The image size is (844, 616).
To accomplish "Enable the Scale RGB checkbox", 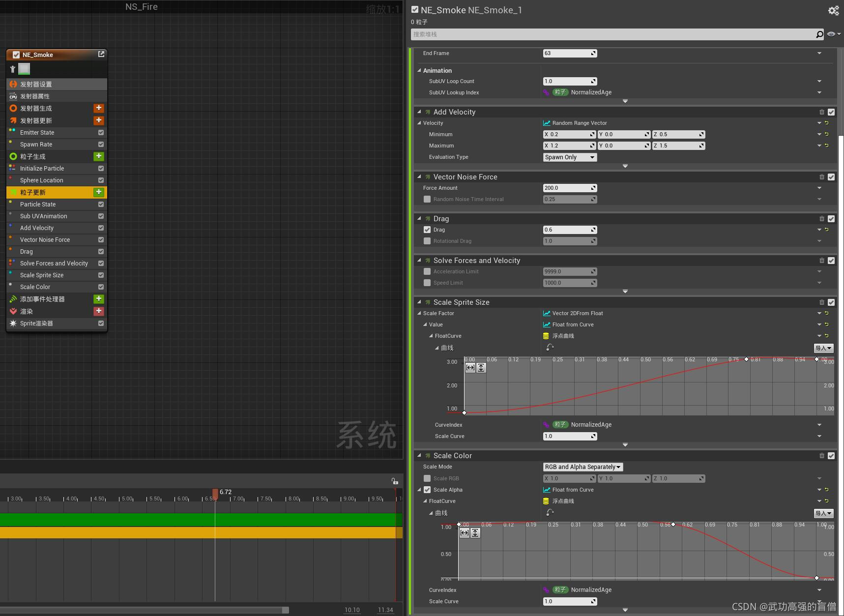I will (427, 478).
